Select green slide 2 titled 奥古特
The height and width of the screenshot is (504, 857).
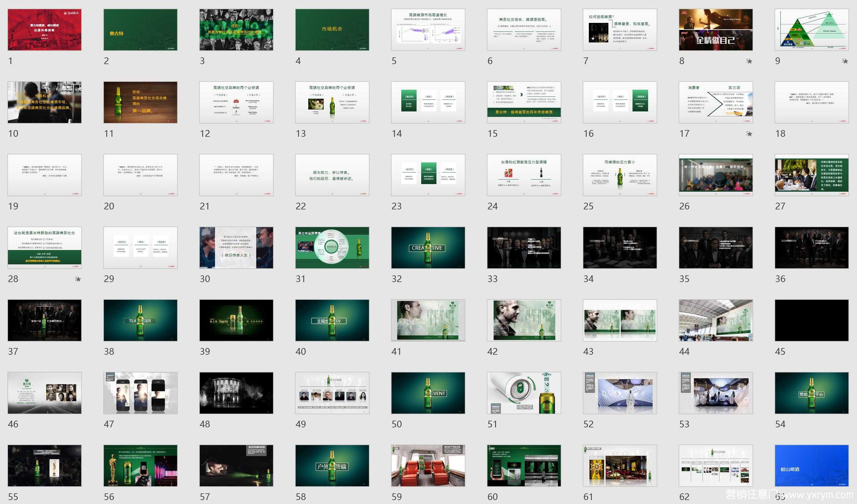[140, 30]
